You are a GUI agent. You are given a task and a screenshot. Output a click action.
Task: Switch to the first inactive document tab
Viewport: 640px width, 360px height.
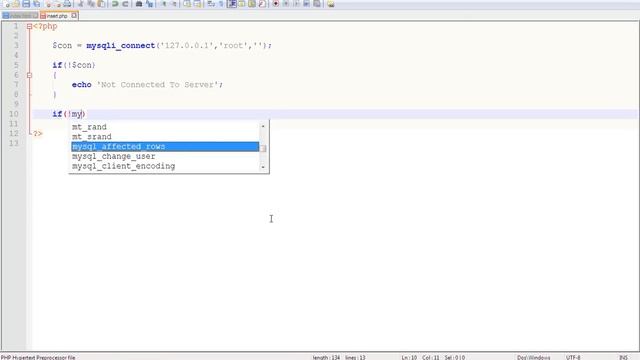point(20,16)
